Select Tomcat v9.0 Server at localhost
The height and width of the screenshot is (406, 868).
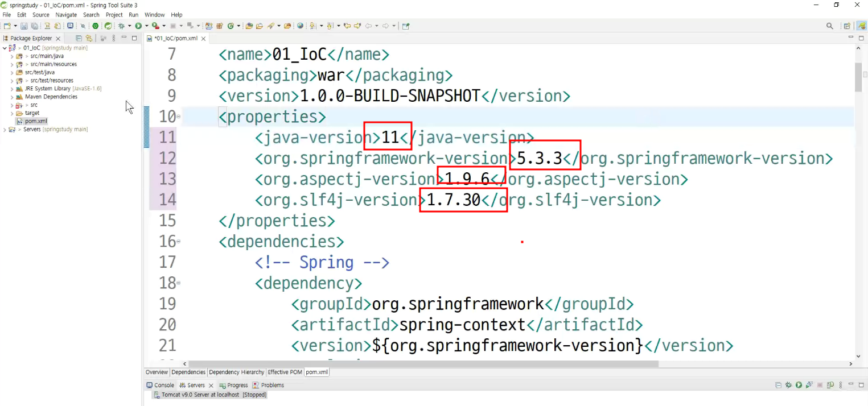[x=210, y=394]
